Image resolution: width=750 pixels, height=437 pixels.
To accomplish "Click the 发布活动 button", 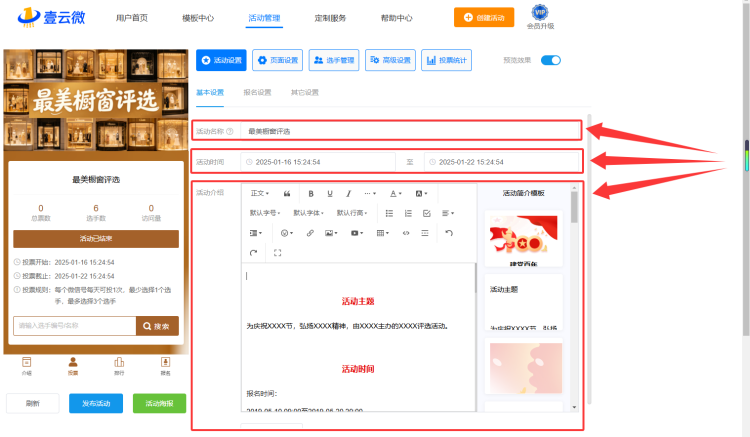I will (x=96, y=403).
